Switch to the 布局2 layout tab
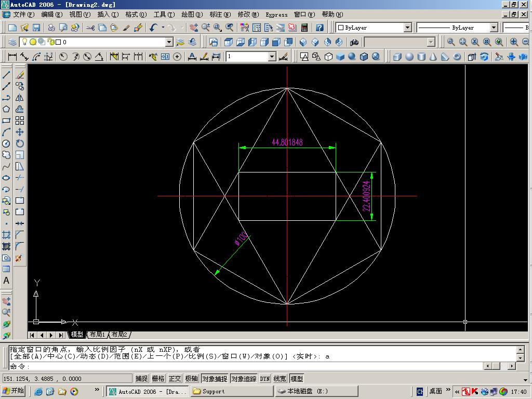 [119, 335]
